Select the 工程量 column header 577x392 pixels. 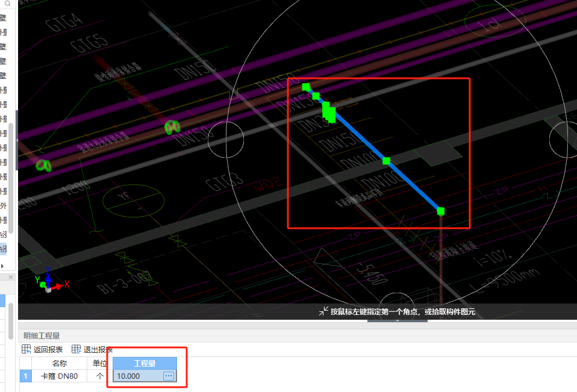click(x=145, y=363)
